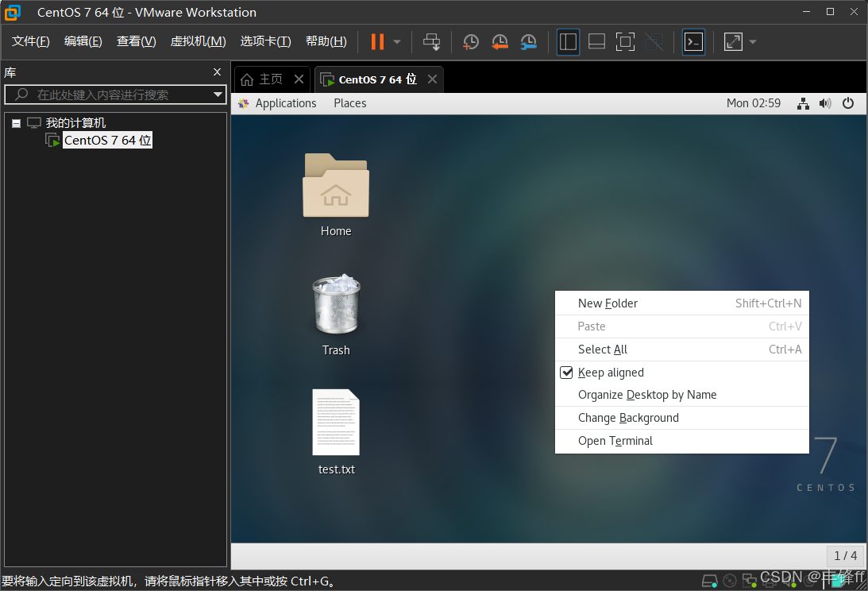Close the 库 library panel
Viewport: 868px width, 591px height.
point(217,72)
